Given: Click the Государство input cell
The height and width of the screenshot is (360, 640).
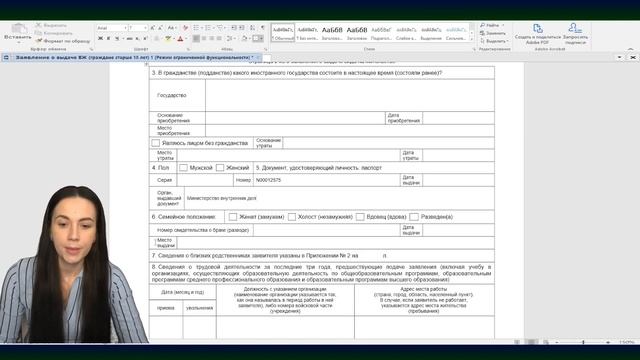Looking at the screenshot, I should pyautogui.click(x=350, y=95).
